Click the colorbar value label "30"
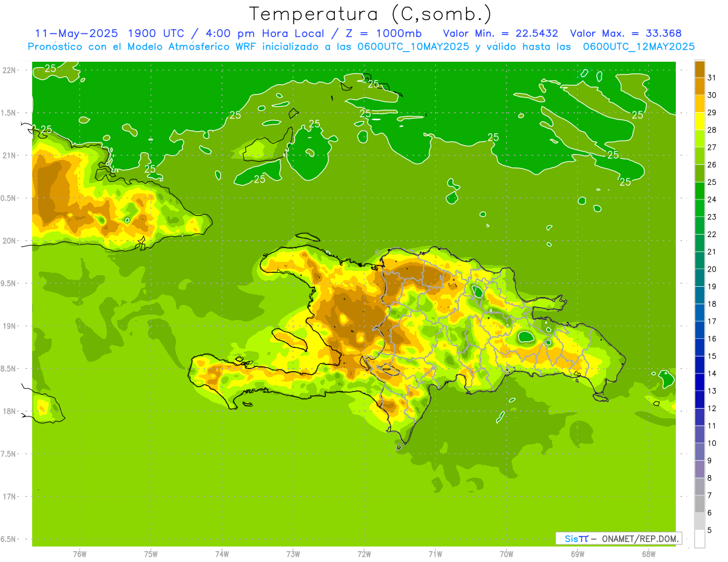Image resolution: width=728 pixels, height=562 pixels. click(712, 95)
